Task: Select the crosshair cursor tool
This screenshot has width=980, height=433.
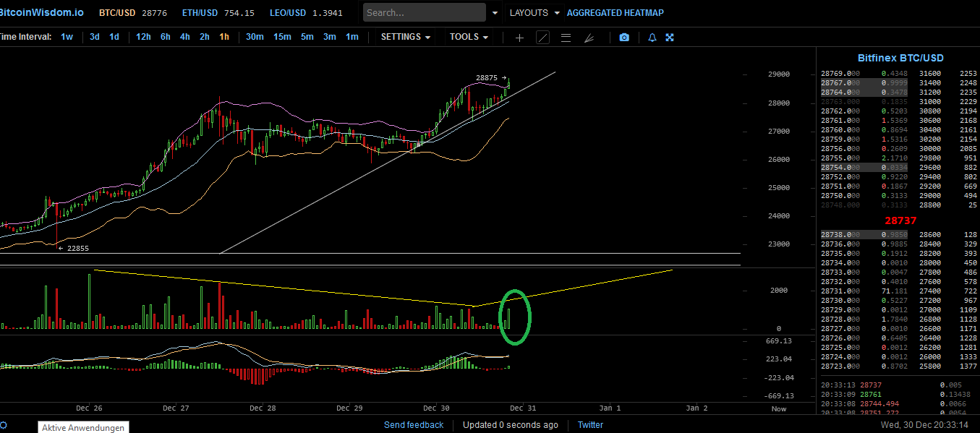Action: (x=519, y=38)
